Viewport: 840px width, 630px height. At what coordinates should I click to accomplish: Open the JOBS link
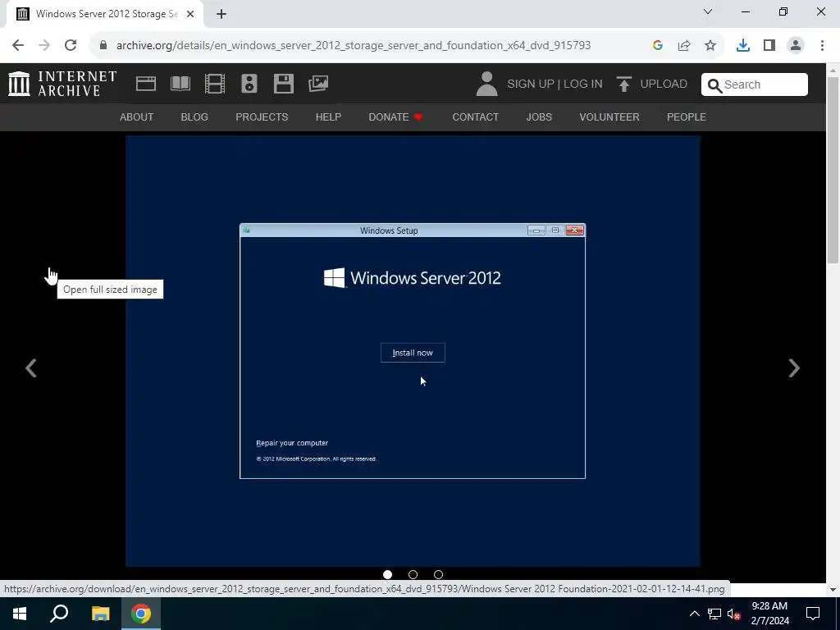(539, 116)
